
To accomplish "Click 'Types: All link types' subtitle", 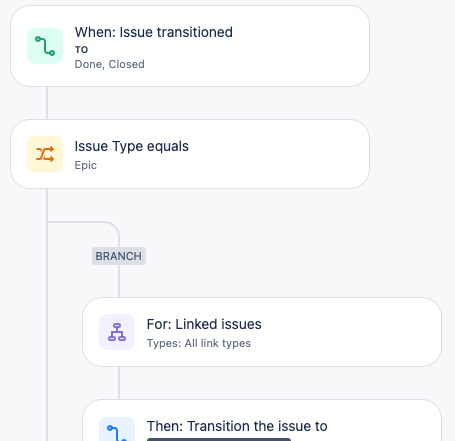I will point(199,343).
